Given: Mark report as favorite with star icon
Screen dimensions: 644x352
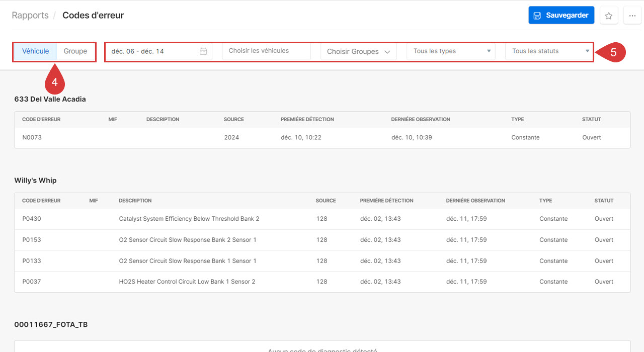Looking at the screenshot, I should (609, 16).
